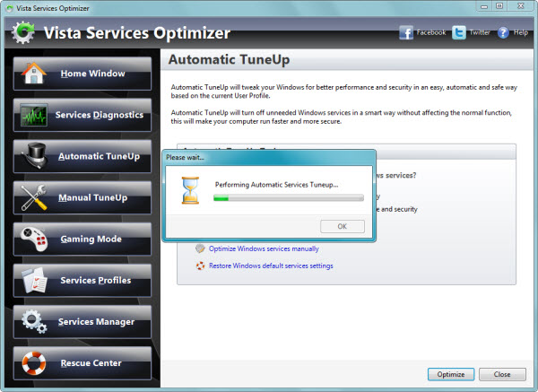Click the Twitter bird icon in header
The width and height of the screenshot is (538, 392).
pyautogui.click(x=459, y=32)
